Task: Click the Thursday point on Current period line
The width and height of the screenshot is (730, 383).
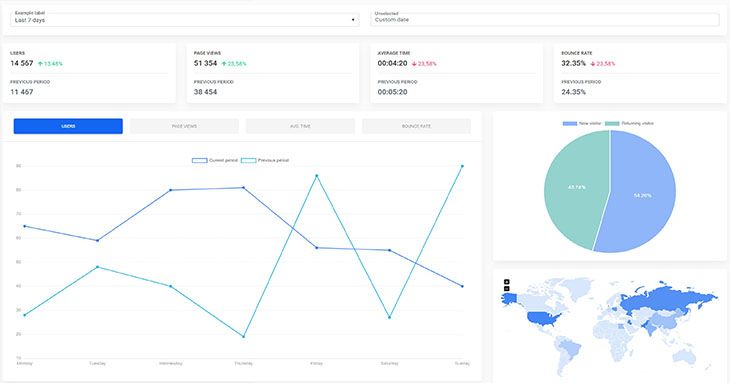Action: 243,188
